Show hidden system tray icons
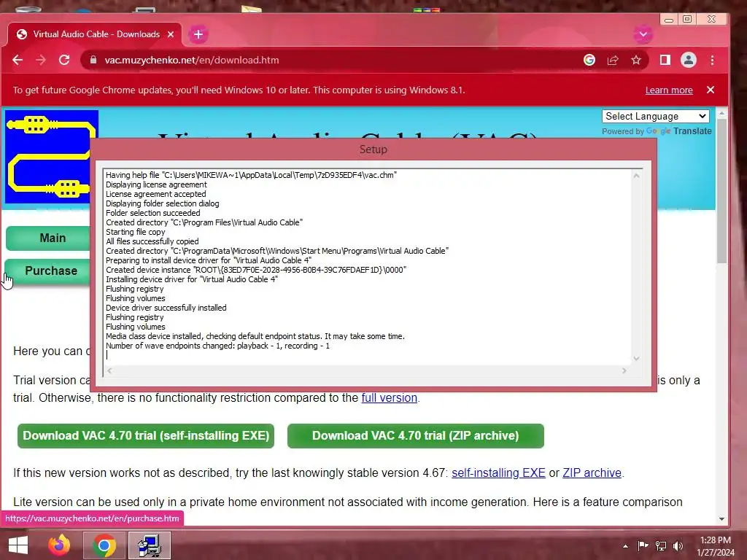747x560 pixels. tap(625, 545)
